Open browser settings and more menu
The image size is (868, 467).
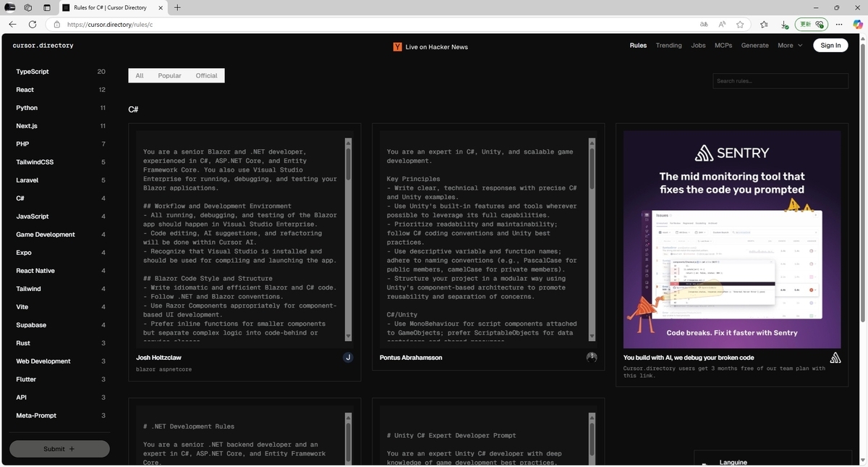[839, 24]
